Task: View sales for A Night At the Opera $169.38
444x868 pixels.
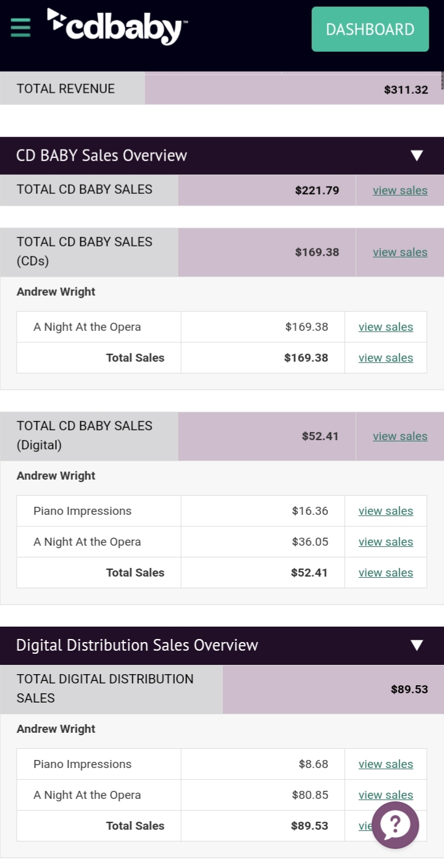Action: (386, 327)
